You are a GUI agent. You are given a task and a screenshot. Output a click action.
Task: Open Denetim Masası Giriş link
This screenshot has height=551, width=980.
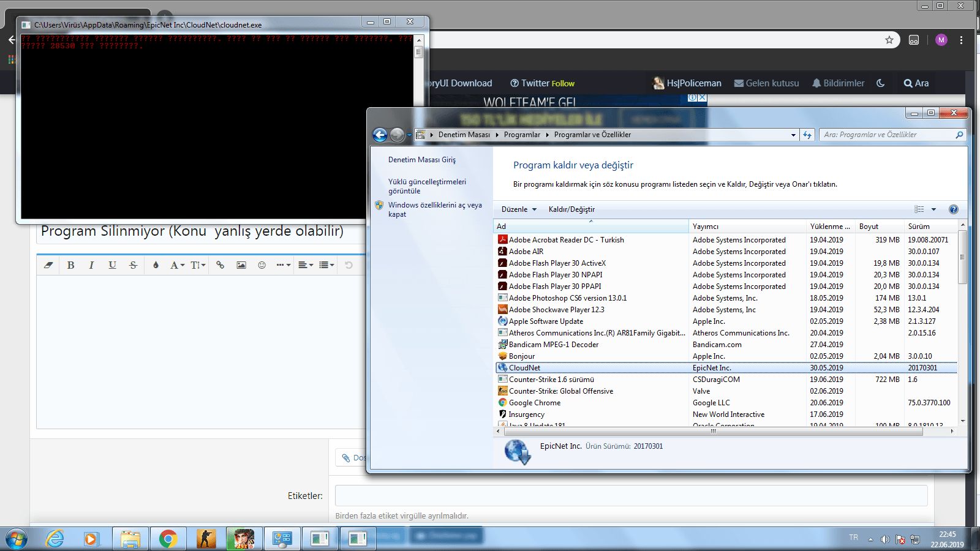tap(422, 160)
